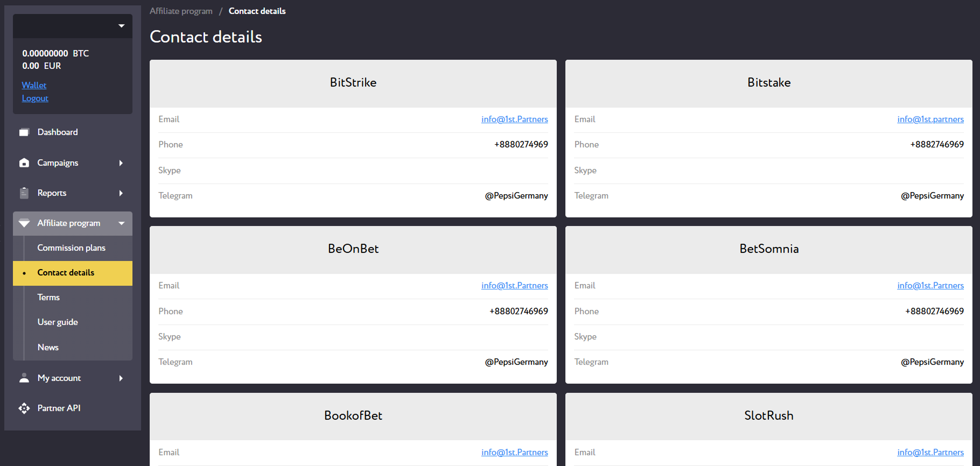Select the Affiliate program menu item
This screenshot has height=466, width=980.
coord(73,223)
